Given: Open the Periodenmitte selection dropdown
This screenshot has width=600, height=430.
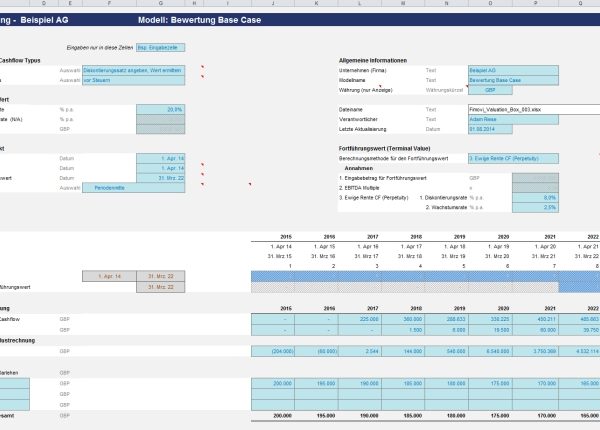Looking at the screenshot, I should click(134, 187).
